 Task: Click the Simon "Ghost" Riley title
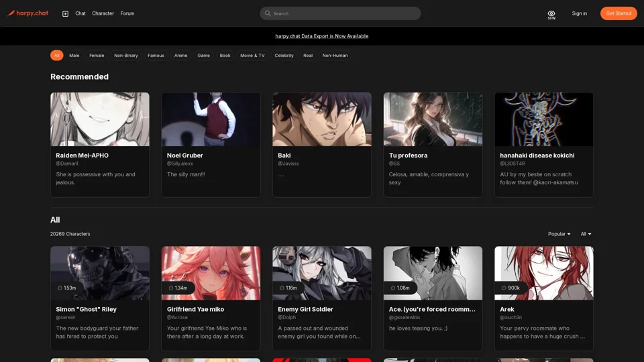point(87,310)
